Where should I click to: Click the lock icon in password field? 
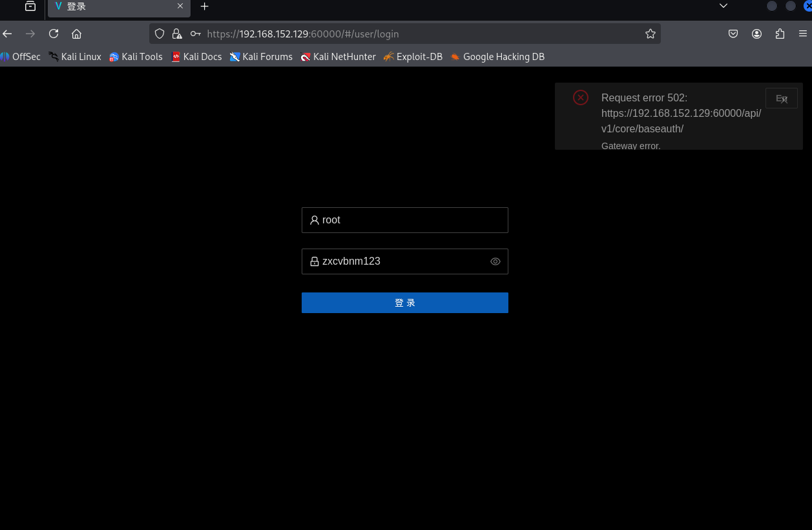click(315, 261)
